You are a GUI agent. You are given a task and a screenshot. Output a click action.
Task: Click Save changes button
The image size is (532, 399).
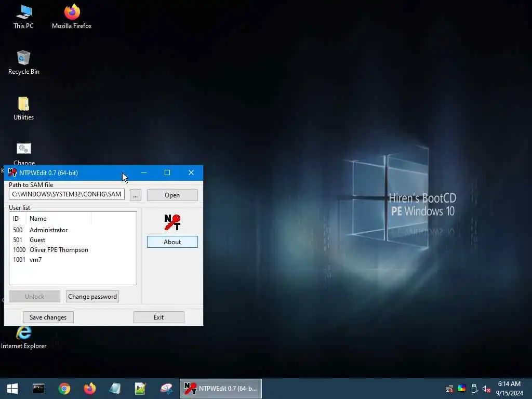click(48, 317)
